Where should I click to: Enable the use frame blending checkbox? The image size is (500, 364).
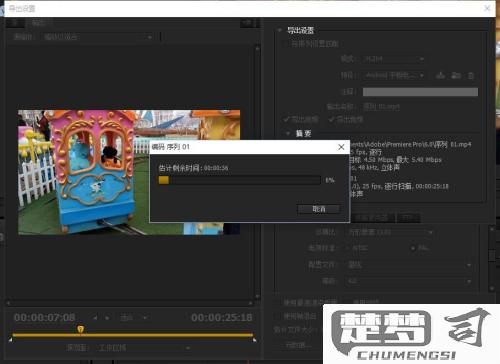[x=277, y=316]
